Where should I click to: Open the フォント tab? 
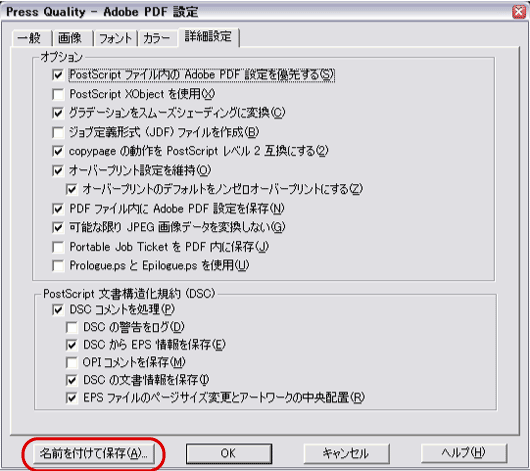click(x=115, y=38)
